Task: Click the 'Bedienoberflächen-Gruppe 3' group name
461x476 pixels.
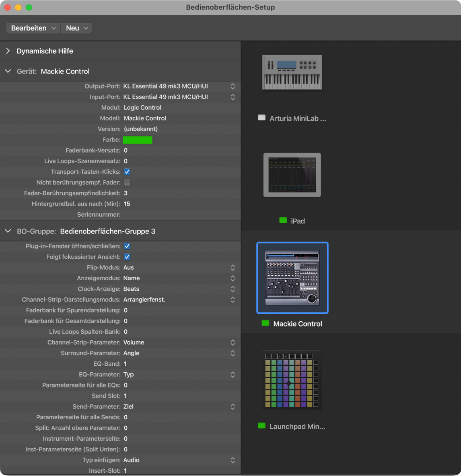Action: [x=107, y=231]
